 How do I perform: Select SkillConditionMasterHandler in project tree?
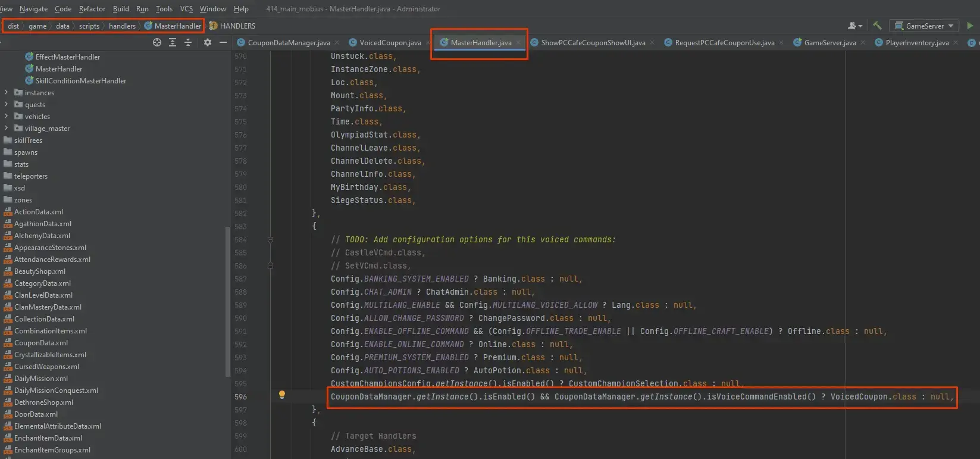[80, 80]
